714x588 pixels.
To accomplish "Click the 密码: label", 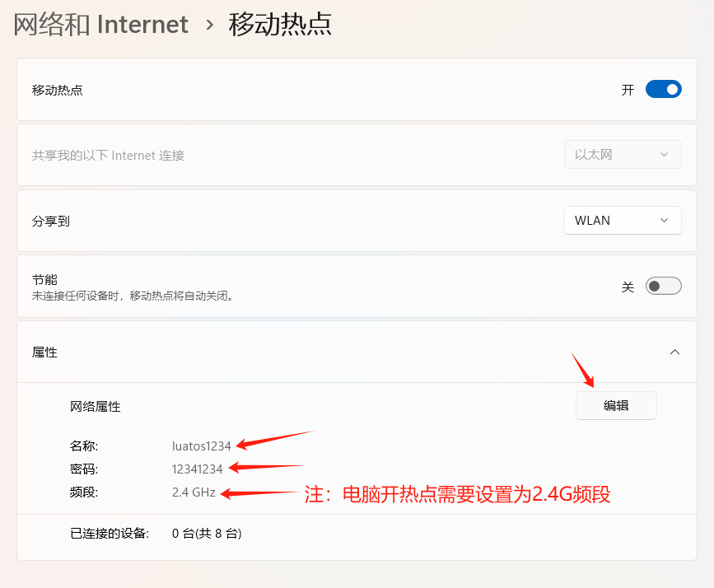I will (x=84, y=469).
